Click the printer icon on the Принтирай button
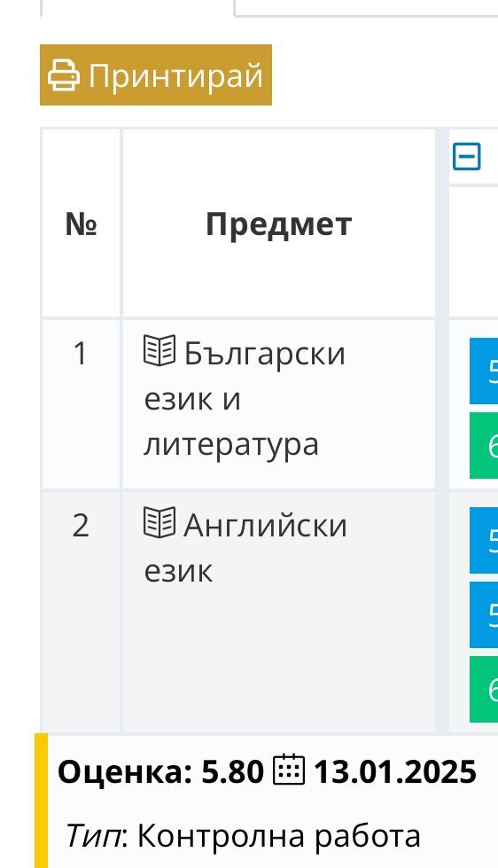The image size is (498, 868). coord(63,75)
